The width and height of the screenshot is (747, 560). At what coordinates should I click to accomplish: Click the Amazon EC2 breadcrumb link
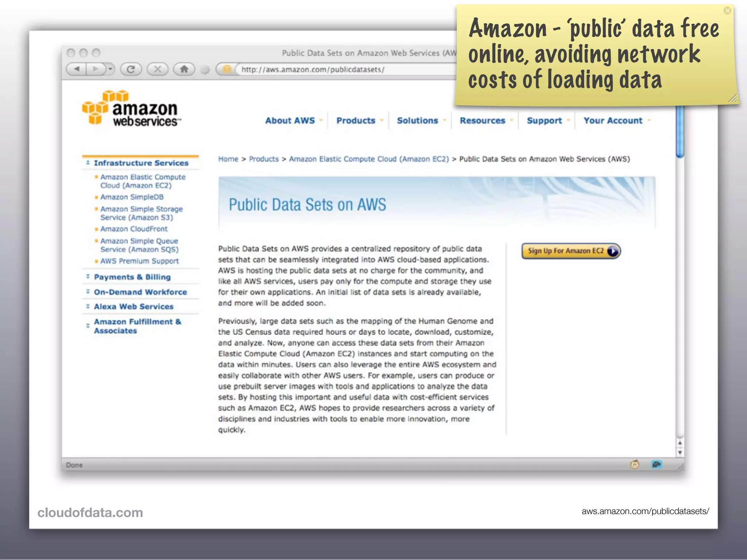pos(369,159)
